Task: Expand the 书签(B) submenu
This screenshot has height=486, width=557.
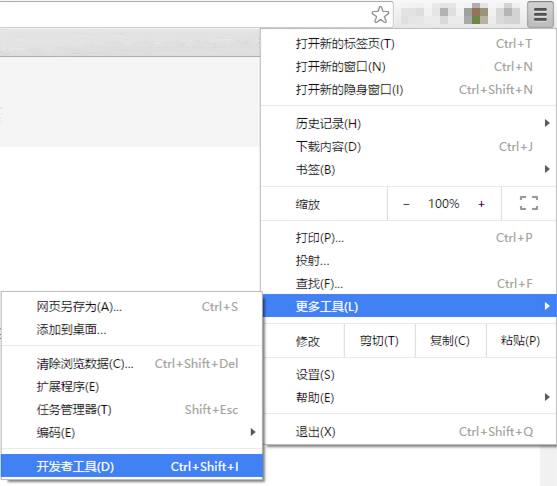Action: pos(409,169)
